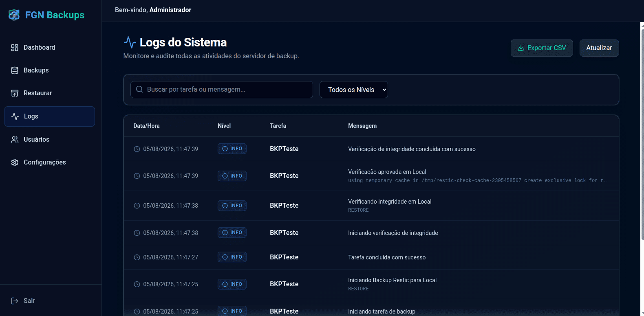Click the clock icon for the 'Verificação aprovada em Local' row
The width and height of the screenshot is (644, 316).
coord(137,176)
